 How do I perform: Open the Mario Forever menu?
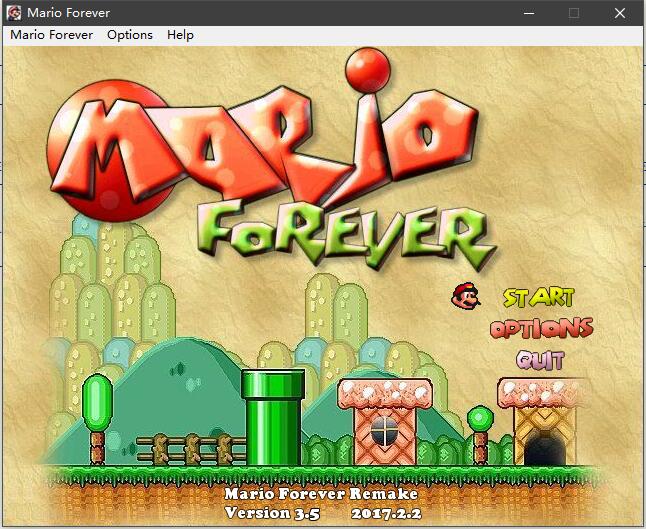[x=51, y=35]
